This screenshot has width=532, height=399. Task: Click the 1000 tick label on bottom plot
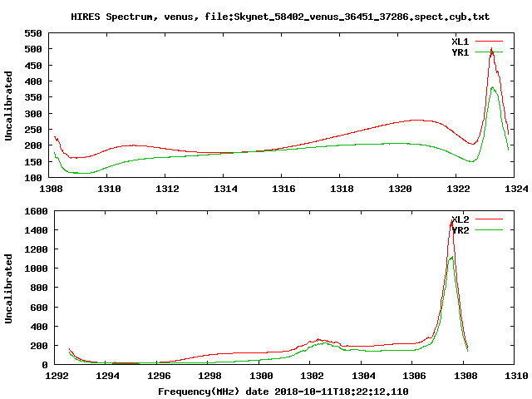click(x=36, y=268)
